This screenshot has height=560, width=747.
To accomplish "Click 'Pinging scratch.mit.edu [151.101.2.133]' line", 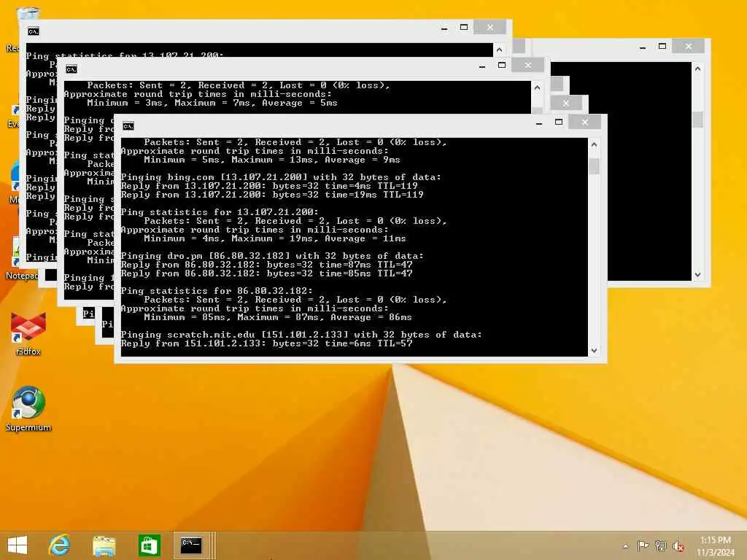I will (x=301, y=335).
